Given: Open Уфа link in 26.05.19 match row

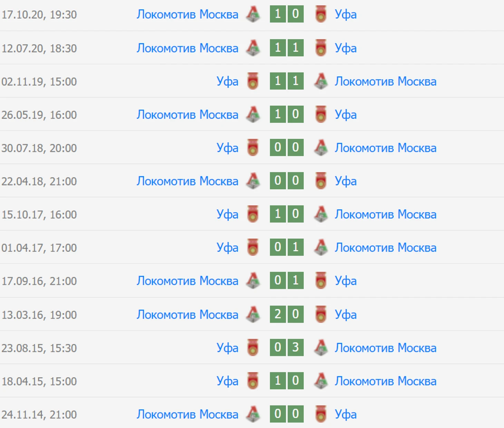Looking at the screenshot, I should 346,115.
